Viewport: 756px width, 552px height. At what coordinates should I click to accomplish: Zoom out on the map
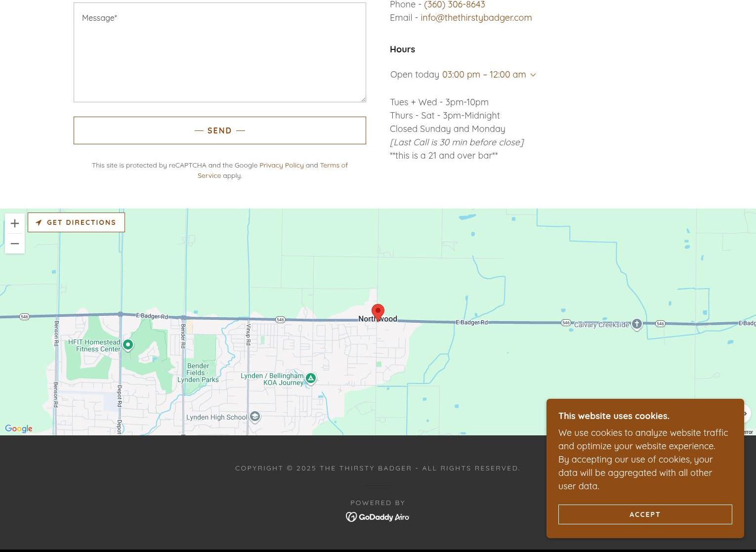15,244
